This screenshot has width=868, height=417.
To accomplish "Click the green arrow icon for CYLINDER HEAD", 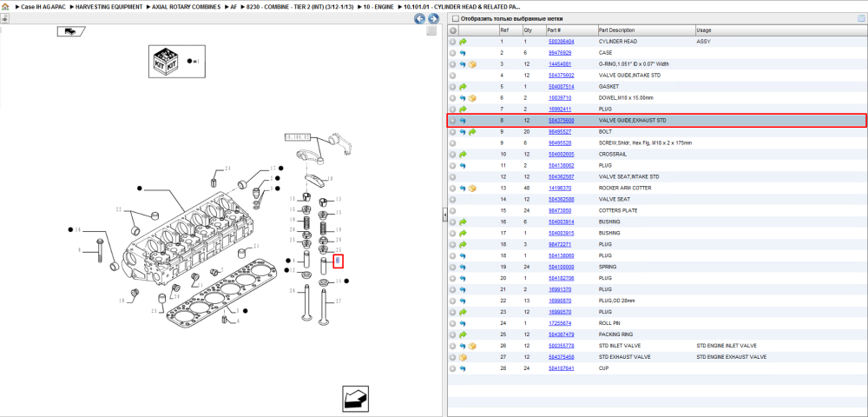I will coord(464,42).
